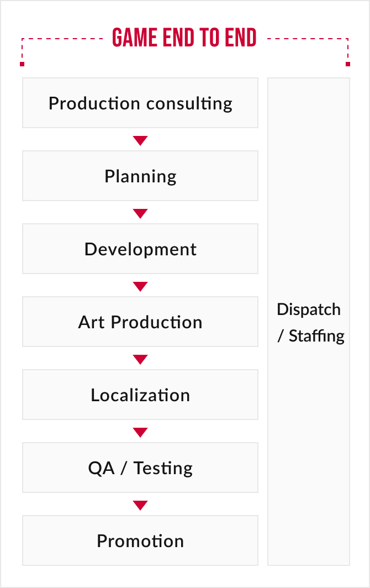370x588 pixels.
Task: Open the QA / Testing box
Action: (140, 468)
